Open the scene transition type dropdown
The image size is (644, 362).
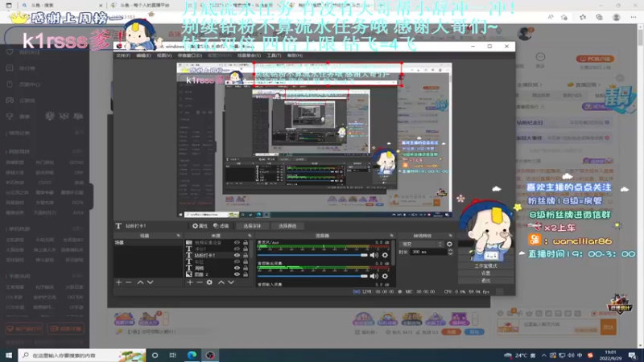422,244
